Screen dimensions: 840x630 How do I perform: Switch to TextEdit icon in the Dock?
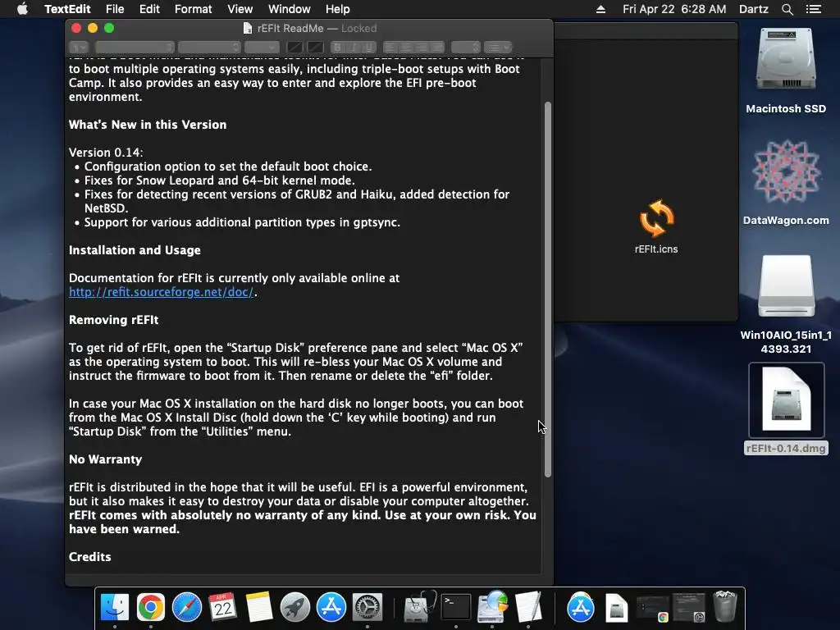point(529,607)
